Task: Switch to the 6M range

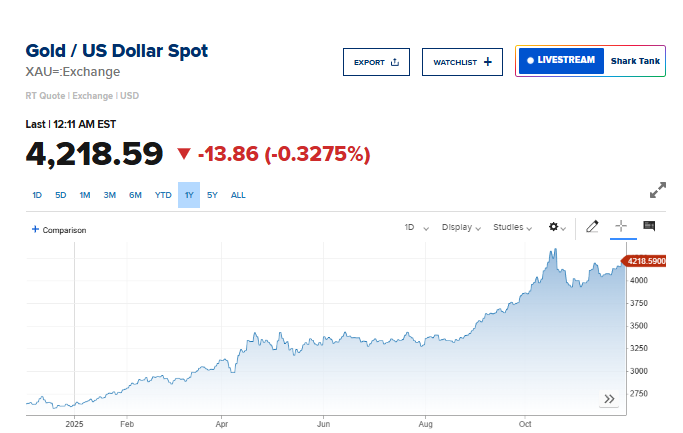Action: coord(135,195)
